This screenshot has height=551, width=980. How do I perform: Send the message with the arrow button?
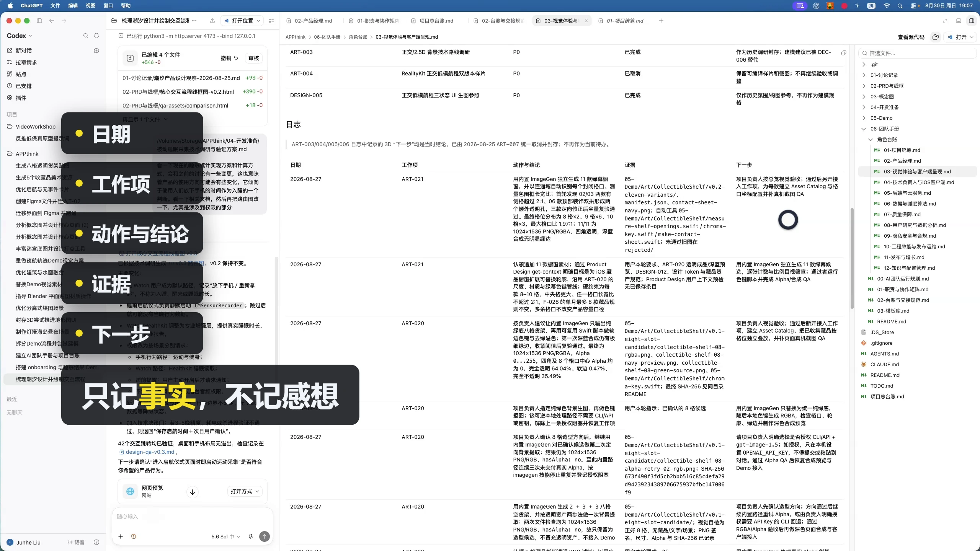click(x=265, y=536)
